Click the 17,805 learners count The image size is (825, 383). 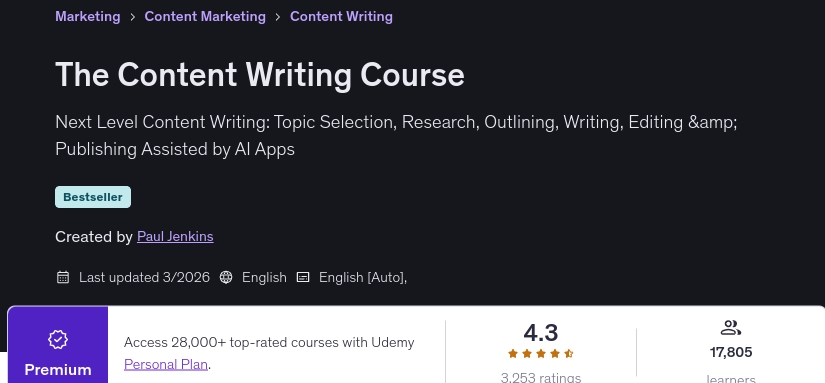731,352
